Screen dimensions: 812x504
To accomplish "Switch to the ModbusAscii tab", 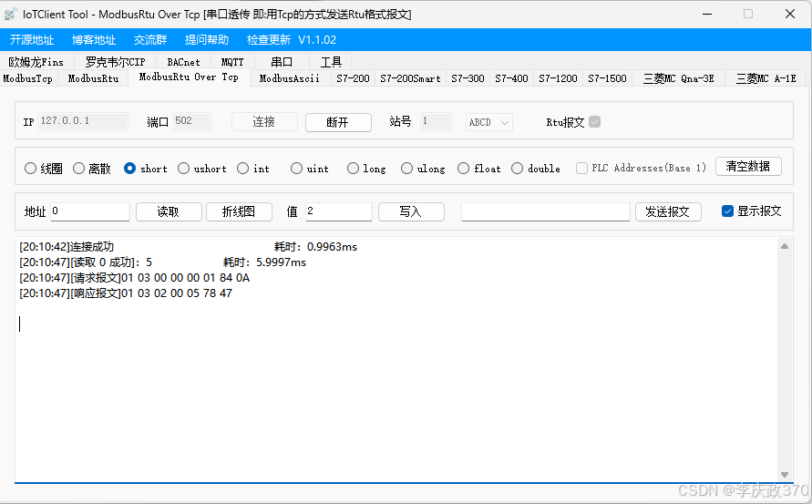I will pos(290,78).
